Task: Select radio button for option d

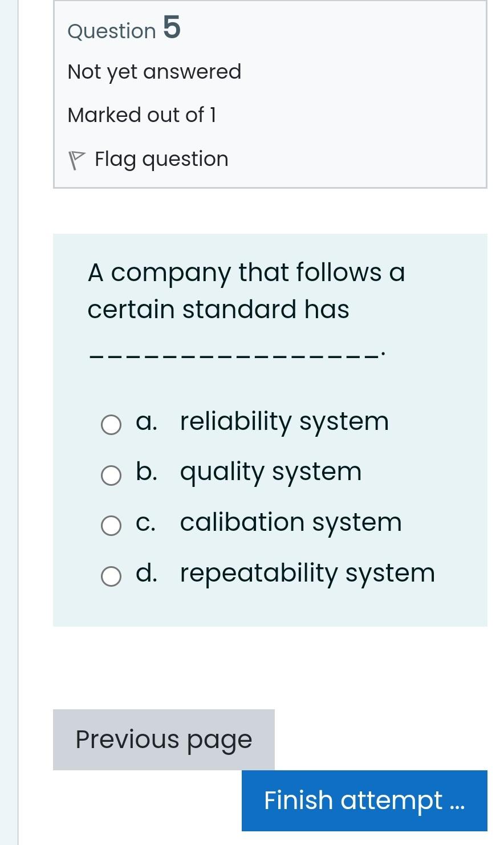Action: (x=111, y=576)
